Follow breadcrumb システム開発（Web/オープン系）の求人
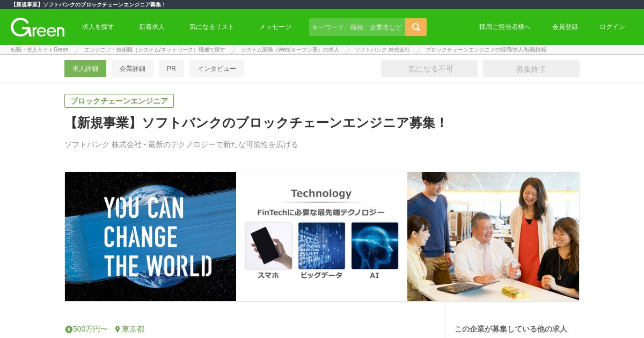This screenshot has width=644, height=338. pyautogui.click(x=290, y=49)
